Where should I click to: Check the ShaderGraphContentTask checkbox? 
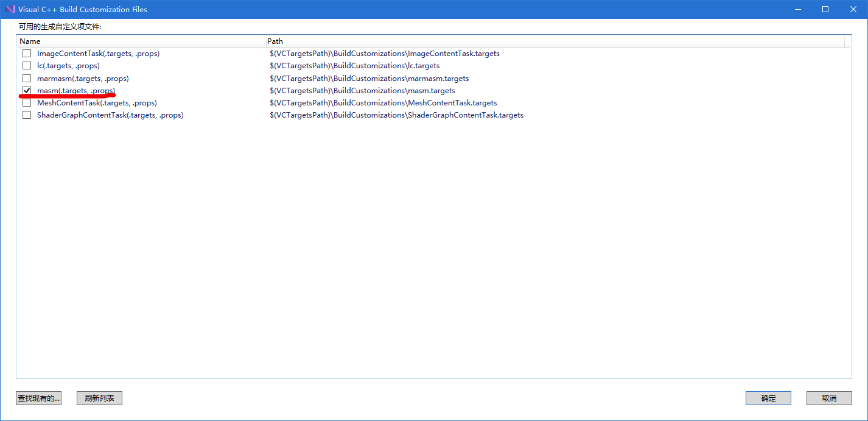coord(27,115)
